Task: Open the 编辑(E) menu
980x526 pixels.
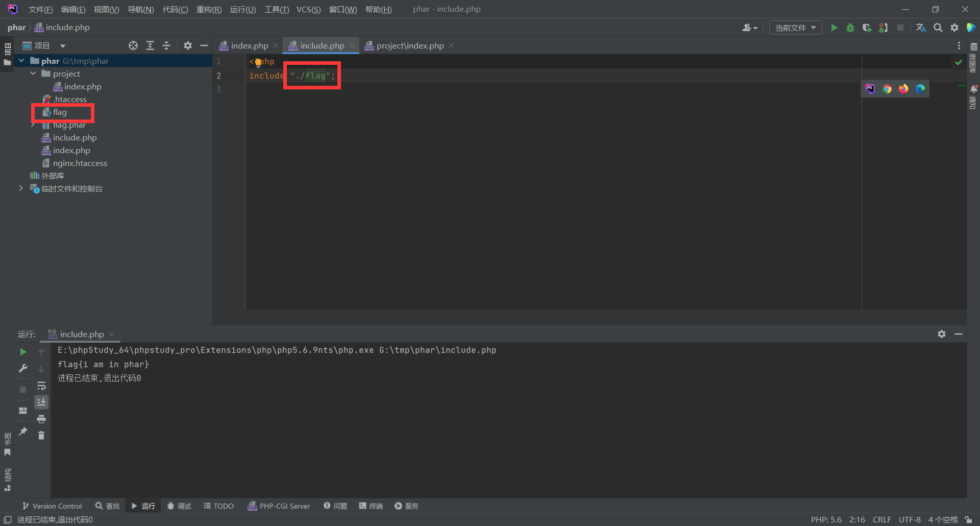Action: coord(73,9)
